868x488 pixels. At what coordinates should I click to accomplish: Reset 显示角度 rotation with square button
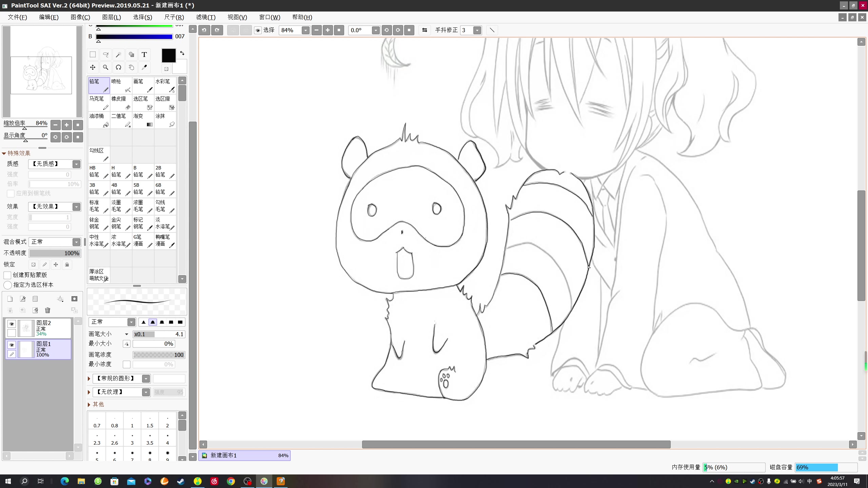click(x=78, y=137)
